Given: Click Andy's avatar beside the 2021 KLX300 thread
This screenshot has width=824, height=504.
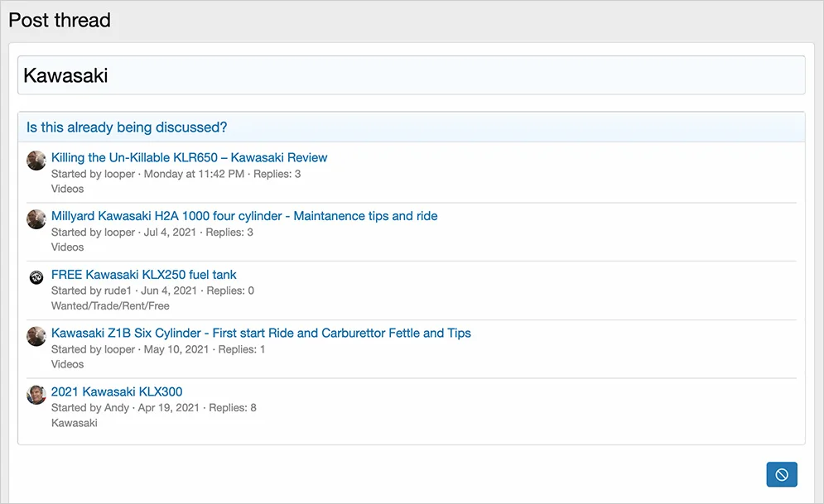Looking at the screenshot, I should click(x=36, y=395).
